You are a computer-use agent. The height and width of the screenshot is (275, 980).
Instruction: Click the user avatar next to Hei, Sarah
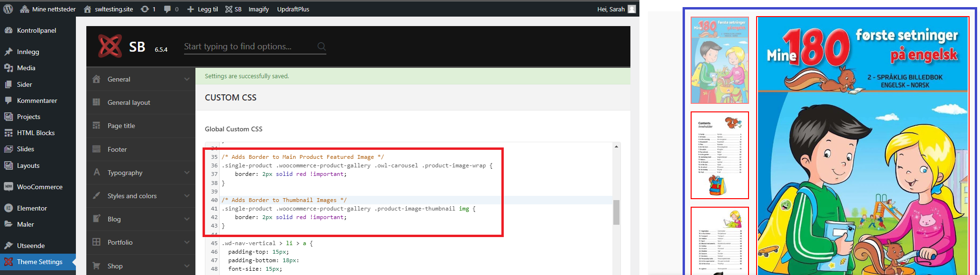coord(632,9)
